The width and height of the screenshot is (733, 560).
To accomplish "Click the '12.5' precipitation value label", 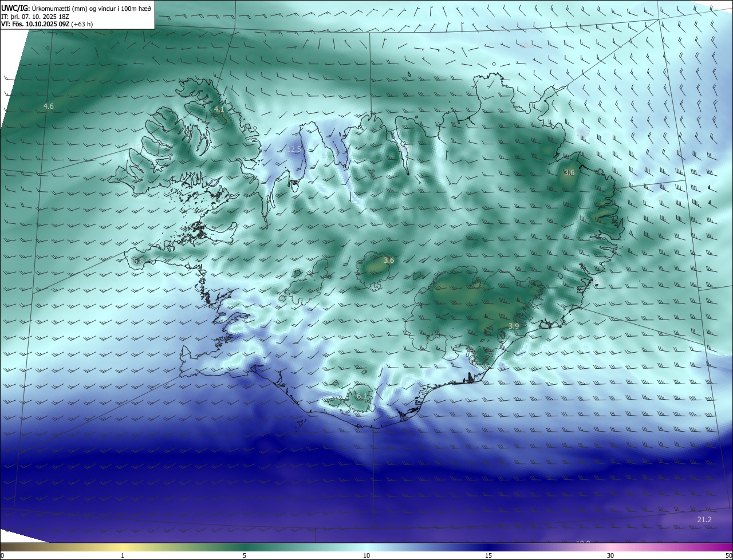I will coord(294,149).
